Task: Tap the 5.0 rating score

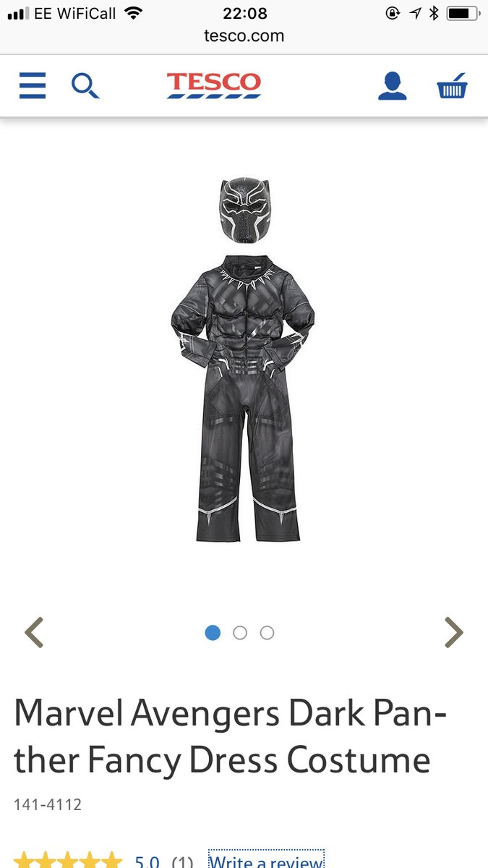Action: (x=147, y=861)
